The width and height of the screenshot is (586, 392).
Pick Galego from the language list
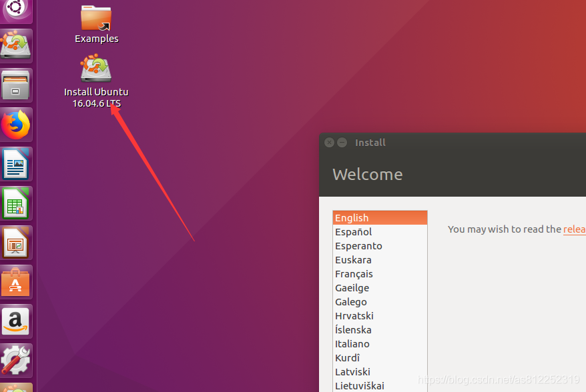click(380, 301)
